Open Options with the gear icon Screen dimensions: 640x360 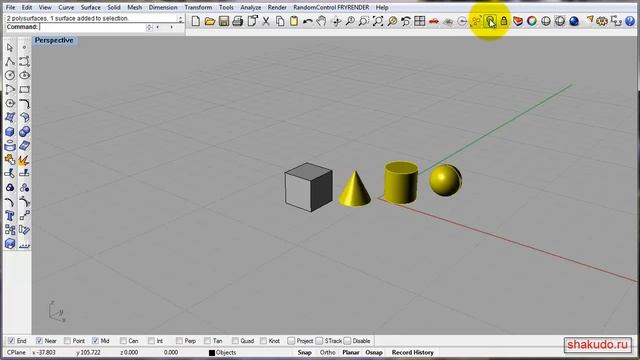pyautogui.click(x=602, y=21)
